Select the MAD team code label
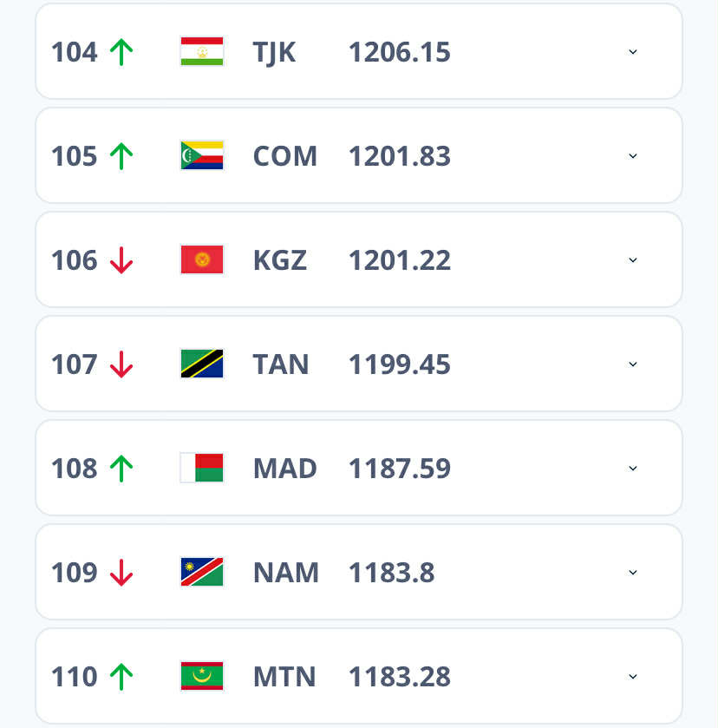Screen dimensions: 718x728 pyautogui.click(x=285, y=468)
